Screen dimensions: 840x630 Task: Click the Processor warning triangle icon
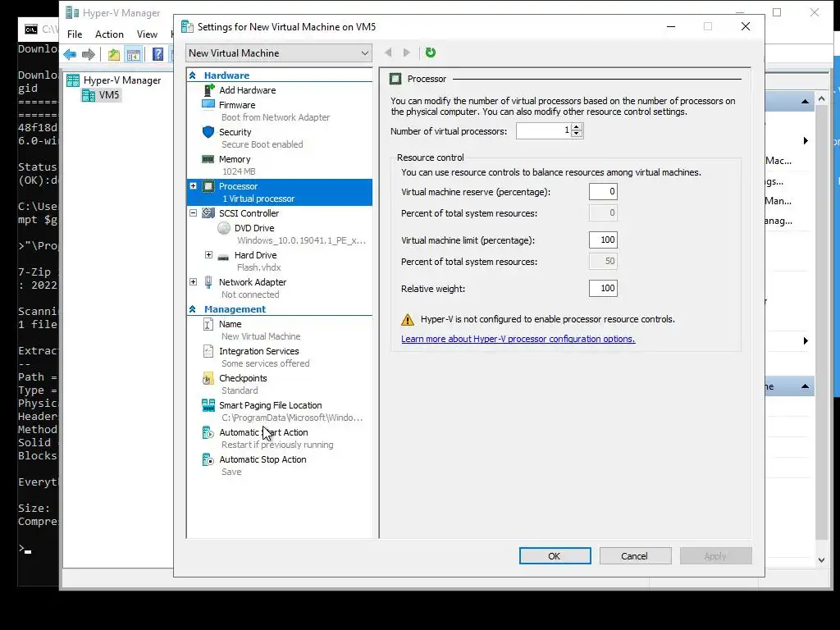tap(408, 320)
